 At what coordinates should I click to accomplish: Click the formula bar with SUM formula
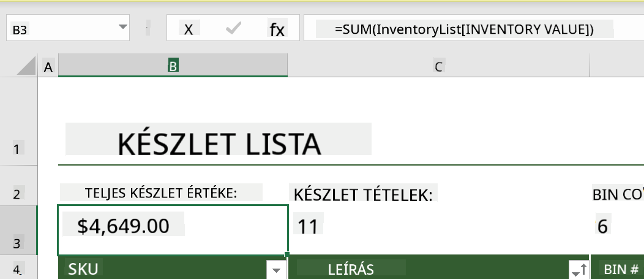pyautogui.click(x=474, y=28)
